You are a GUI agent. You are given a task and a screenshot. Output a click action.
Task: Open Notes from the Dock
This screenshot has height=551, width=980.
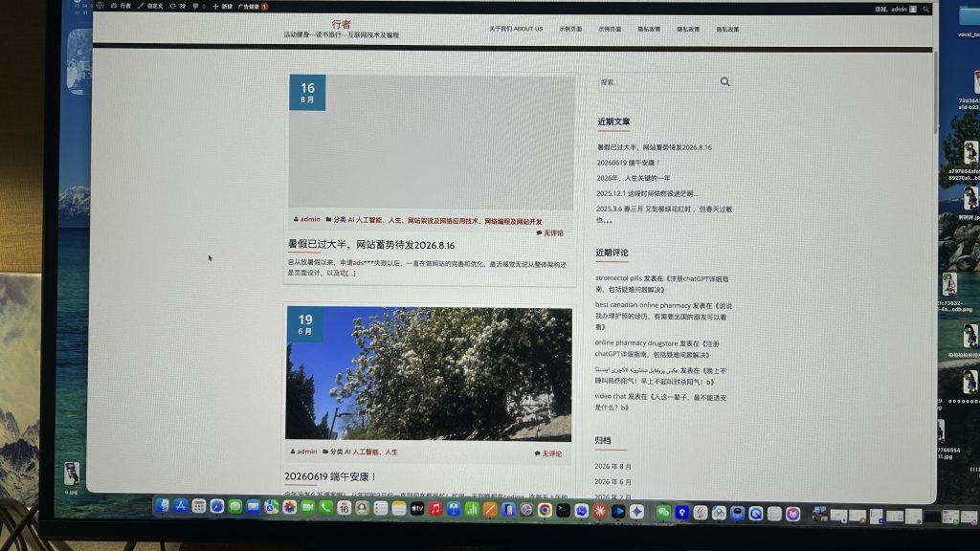click(399, 509)
